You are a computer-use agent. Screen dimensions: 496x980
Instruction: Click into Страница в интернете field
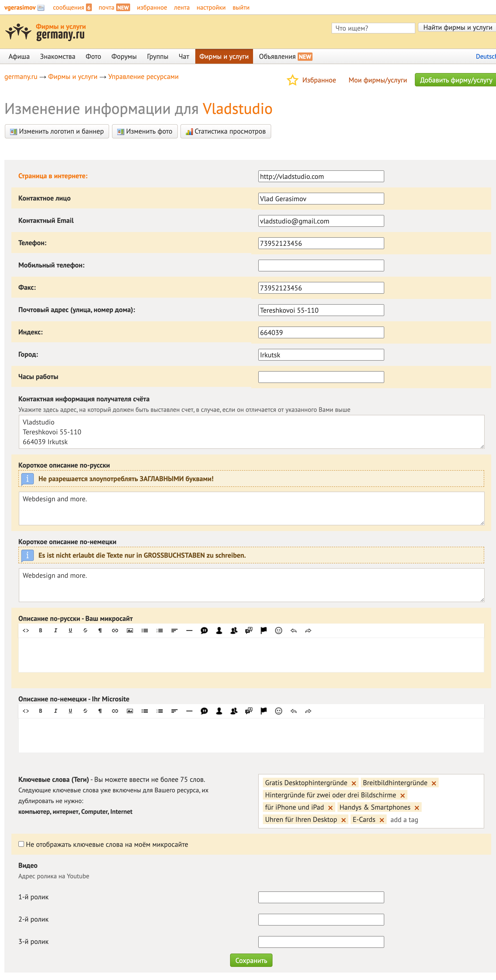tap(321, 176)
